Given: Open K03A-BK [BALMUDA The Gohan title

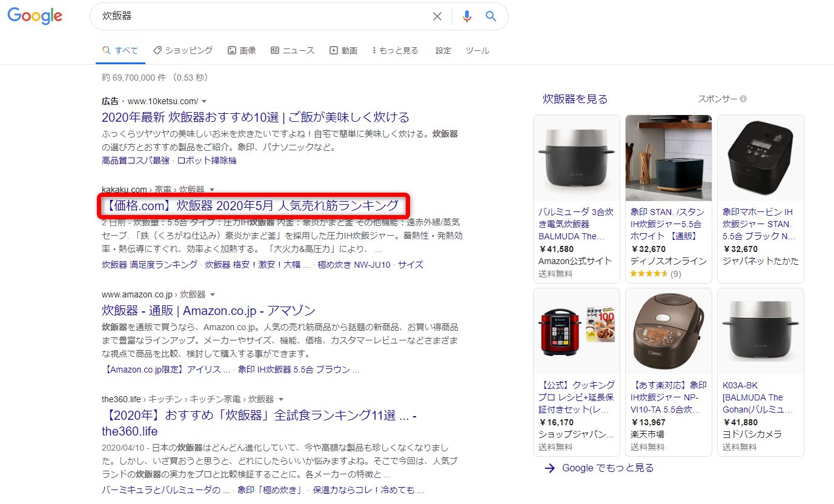Looking at the screenshot, I should click(757, 397).
